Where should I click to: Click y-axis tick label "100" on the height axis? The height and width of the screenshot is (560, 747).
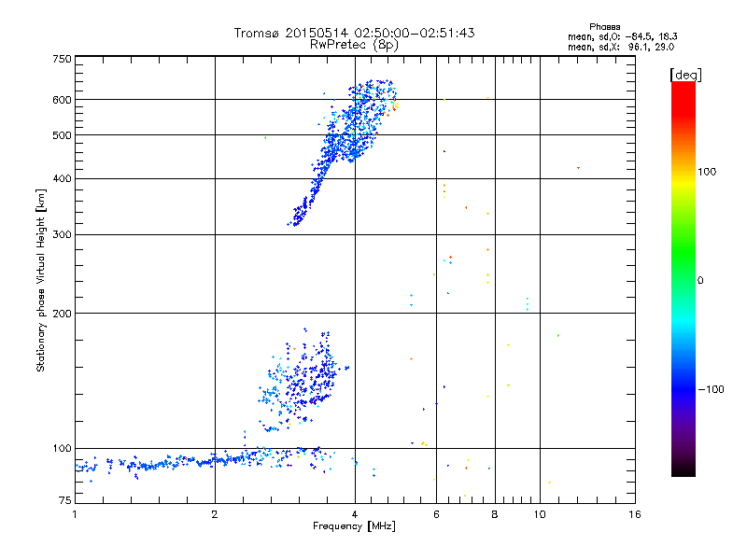[62, 448]
